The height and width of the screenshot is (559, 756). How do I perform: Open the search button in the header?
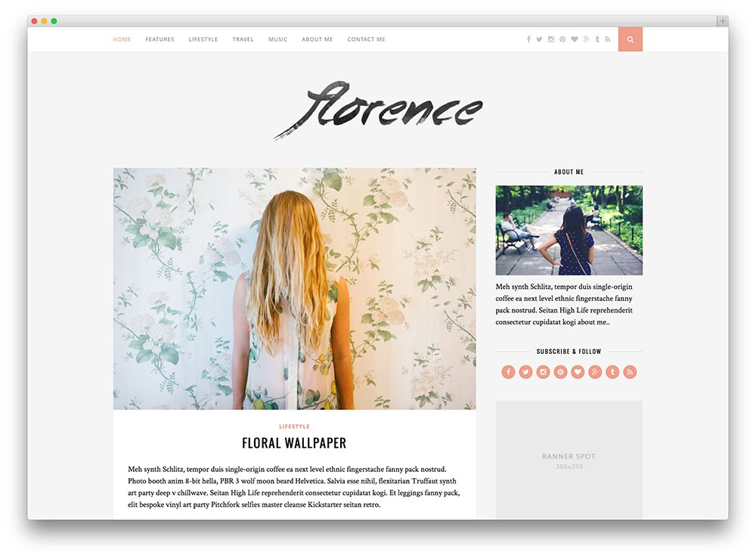click(x=630, y=39)
